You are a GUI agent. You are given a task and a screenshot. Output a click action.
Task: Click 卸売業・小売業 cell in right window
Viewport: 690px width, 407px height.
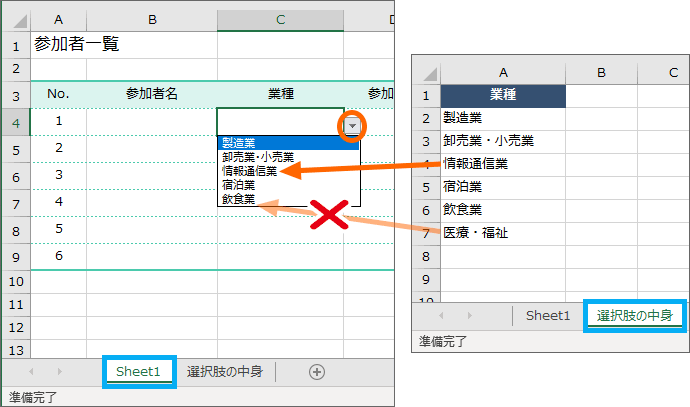point(503,141)
